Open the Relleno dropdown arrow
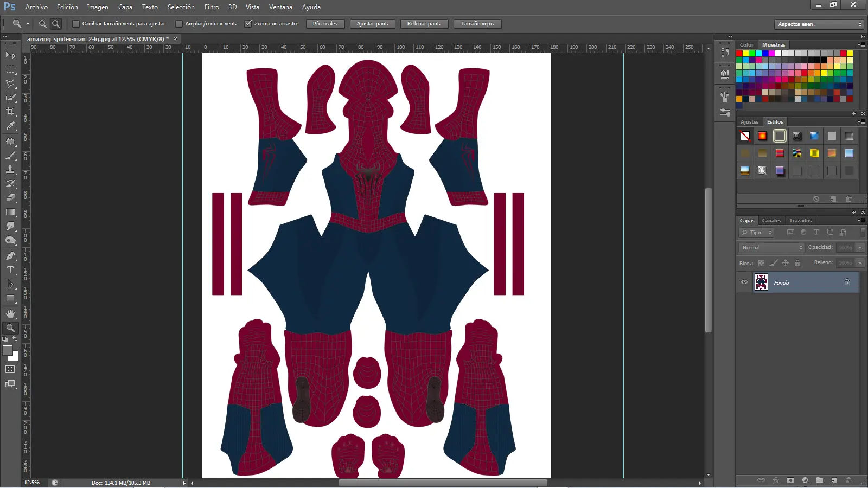 pos(860,263)
